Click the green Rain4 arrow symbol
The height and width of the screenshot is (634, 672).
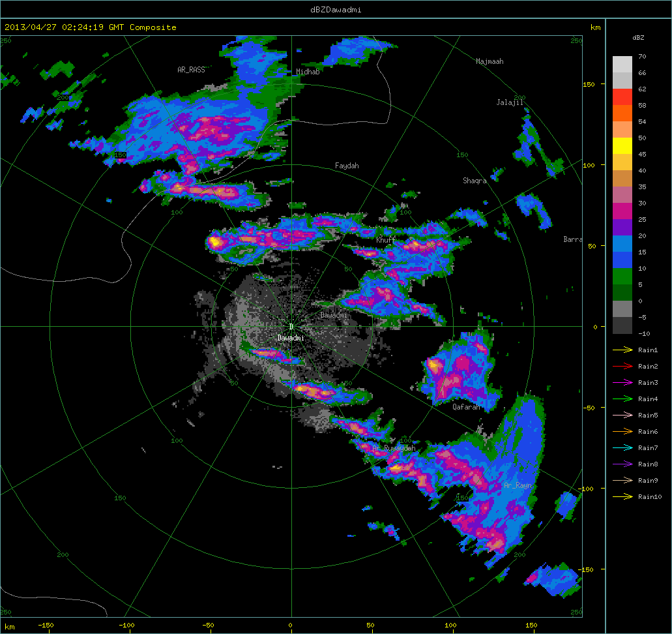tap(622, 399)
